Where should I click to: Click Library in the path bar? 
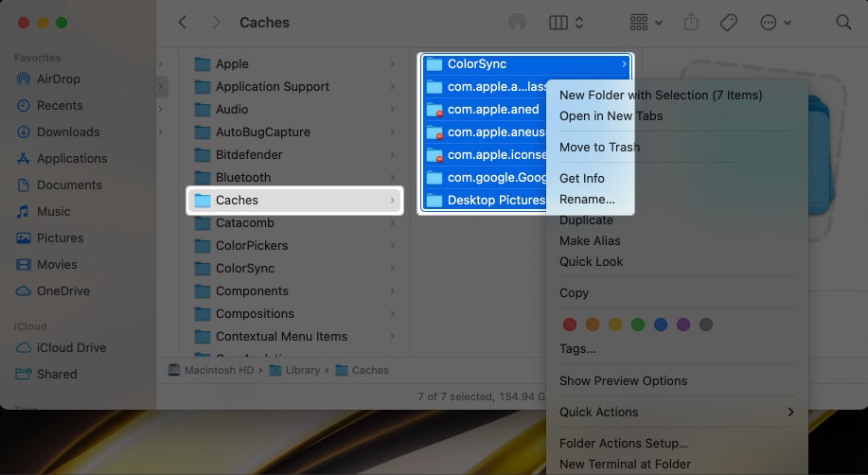pos(294,370)
